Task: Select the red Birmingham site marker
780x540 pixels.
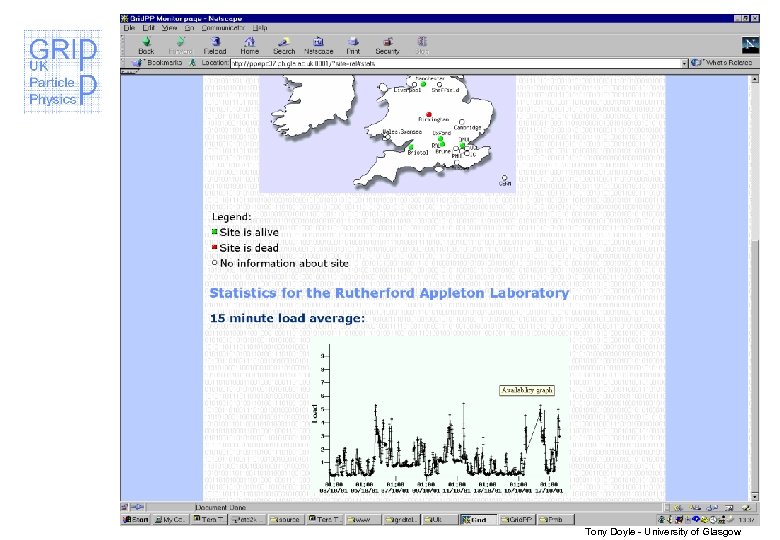Action: pos(428,113)
